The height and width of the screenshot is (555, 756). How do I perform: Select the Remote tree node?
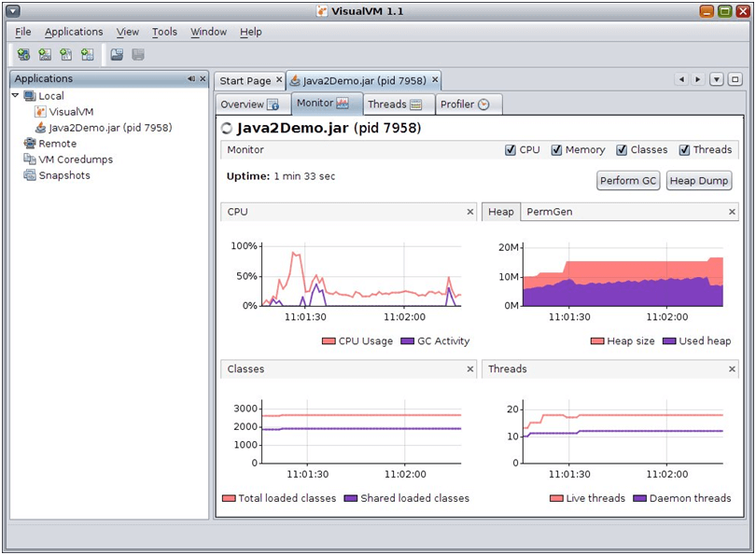tap(57, 144)
